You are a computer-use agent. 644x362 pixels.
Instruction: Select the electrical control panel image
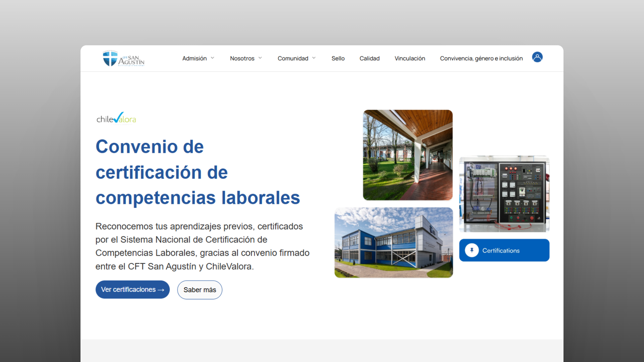tap(504, 194)
